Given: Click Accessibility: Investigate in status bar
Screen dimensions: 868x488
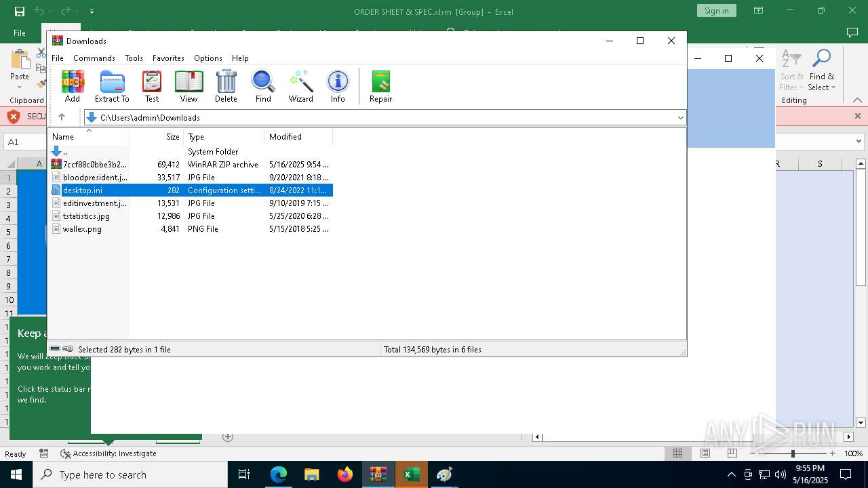Looking at the screenshot, I should tap(108, 453).
